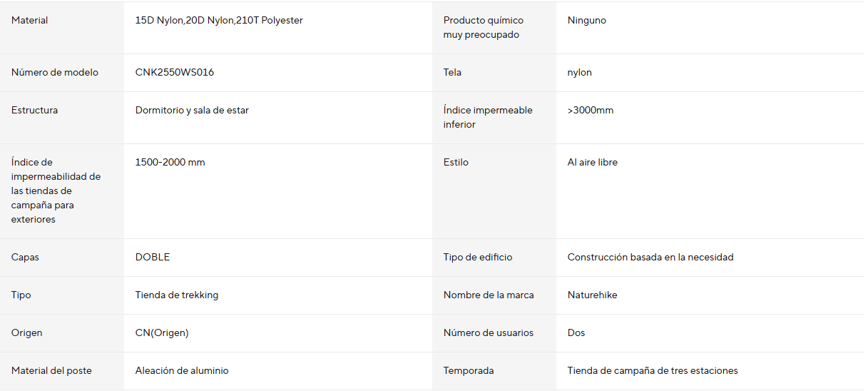Select the 1500-2000 mm waterproof rating value
The width and height of the screenshot is (868, 391).
click(170, 163)
